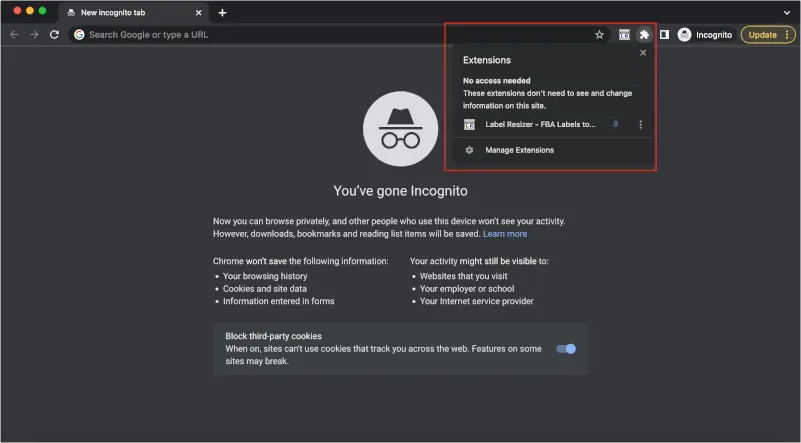The height and width of the screenshot is (443, 801).
Task: Click "Your employer or school" text
Action: [x=467, y=289]
